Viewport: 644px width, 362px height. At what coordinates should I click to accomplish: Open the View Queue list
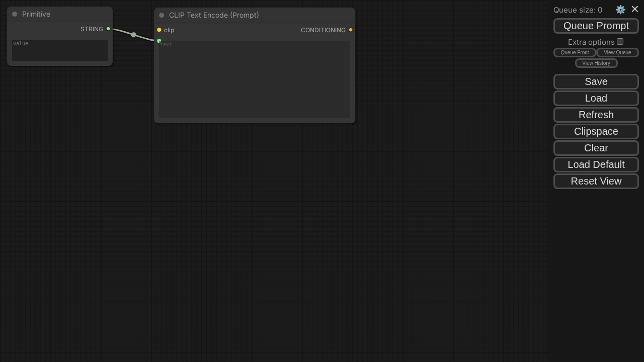click(x=617, y=53)
